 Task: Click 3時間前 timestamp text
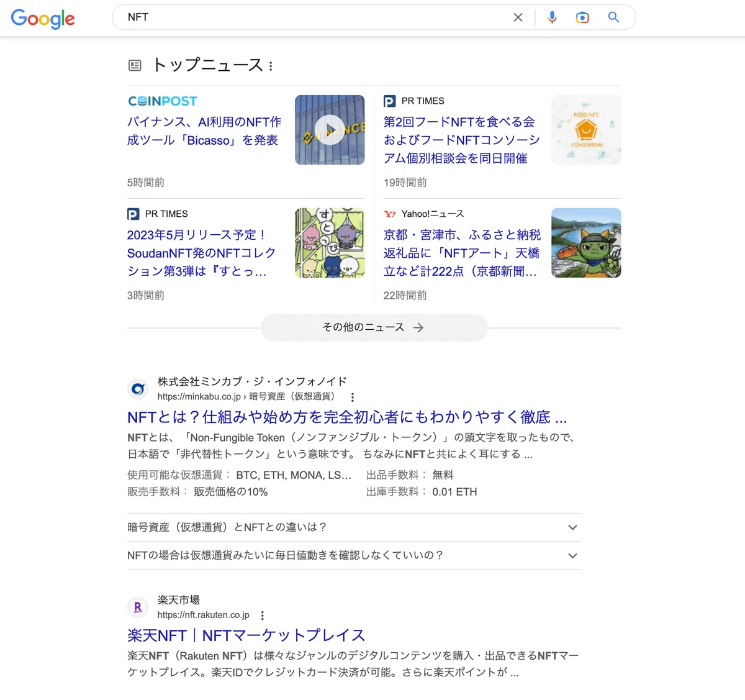(146, 295)
